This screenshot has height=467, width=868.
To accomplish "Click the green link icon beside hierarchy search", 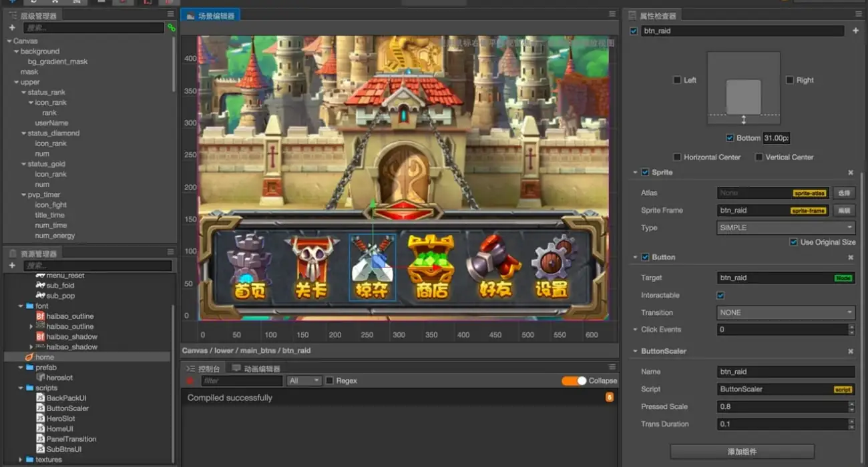I will click(172, 28).
